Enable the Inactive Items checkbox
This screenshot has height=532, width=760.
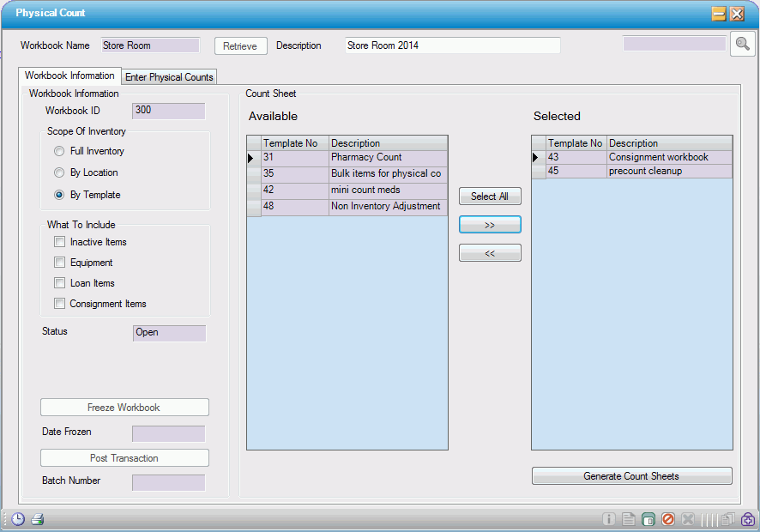coord(59,242)
